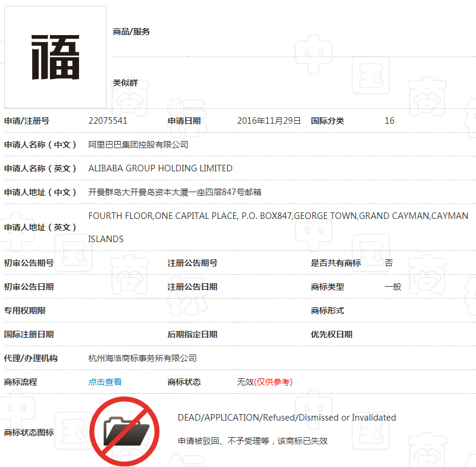Image resolution: width=476 pixels, height=467 pixels.
Task: Click the red (仅供参考) note
Action: pos(273,382)
